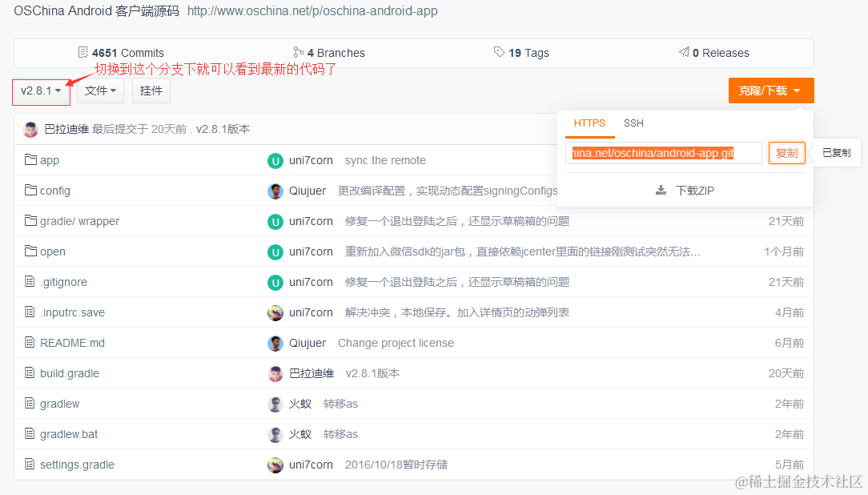Viewport: 868px width, 495px height.
Task: Click uni7corn avatar in .inputrc.save row
Action: pyautogui.click(x=275, y=313)
